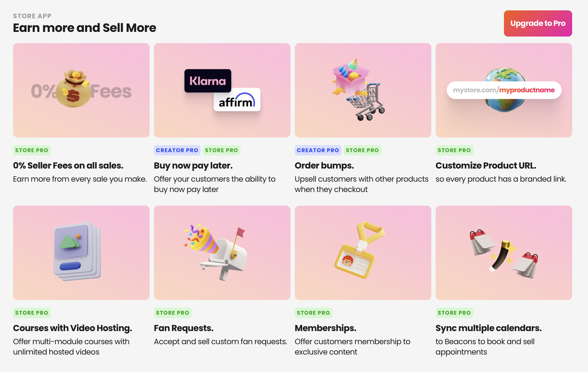The height and width of the screenshot is (372, 588).
Task: Click the Creator Pro tag under Klarna card
Action: (x=177, y=150)
